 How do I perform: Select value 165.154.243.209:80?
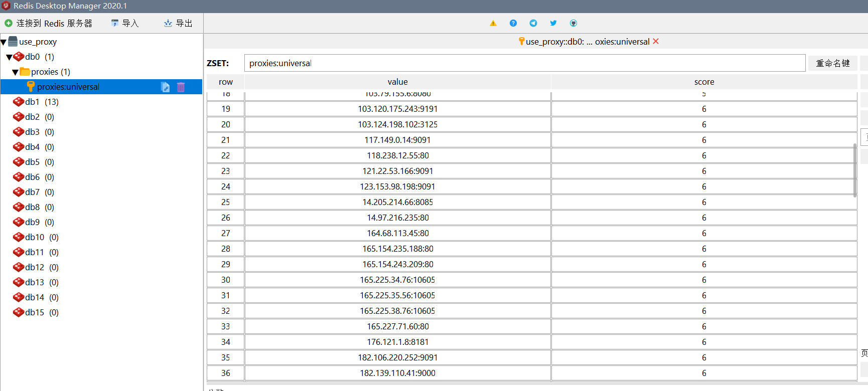[398, 264]
